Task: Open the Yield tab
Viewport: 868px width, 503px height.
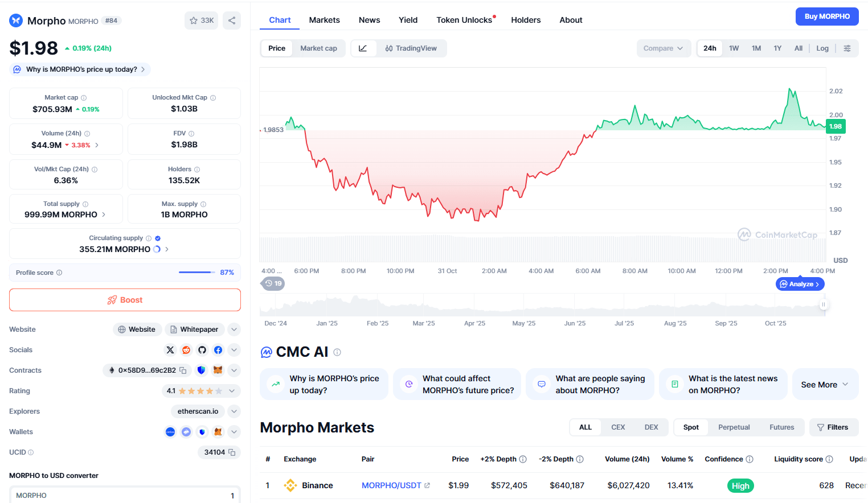Action: (408, 20)
